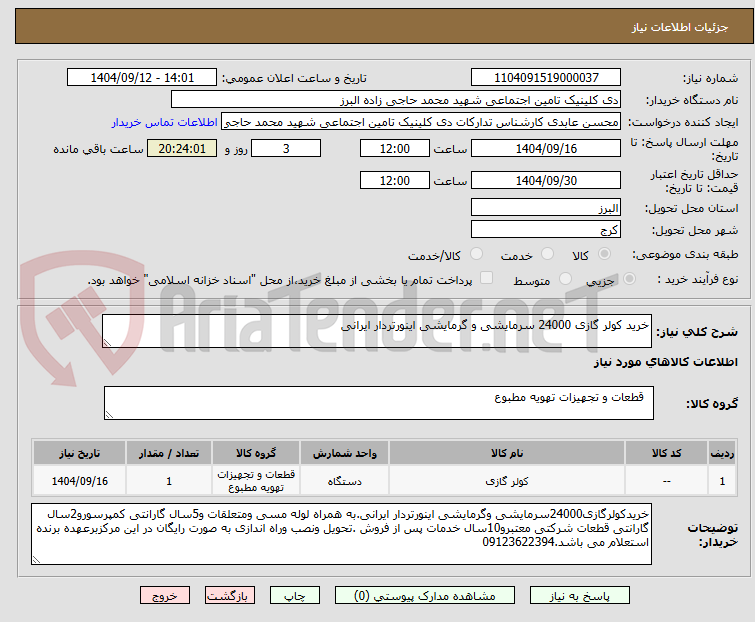This screenshot has width=755, height=622.
Task: Toggle Islamic treasury documents payment checkbox
Action: pos(487,278)
